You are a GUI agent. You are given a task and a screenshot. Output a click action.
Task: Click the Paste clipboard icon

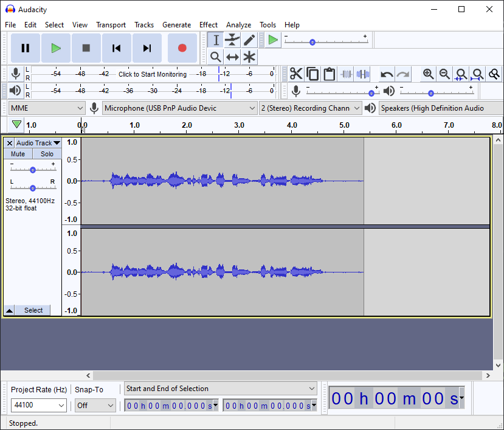click(329, 74)
